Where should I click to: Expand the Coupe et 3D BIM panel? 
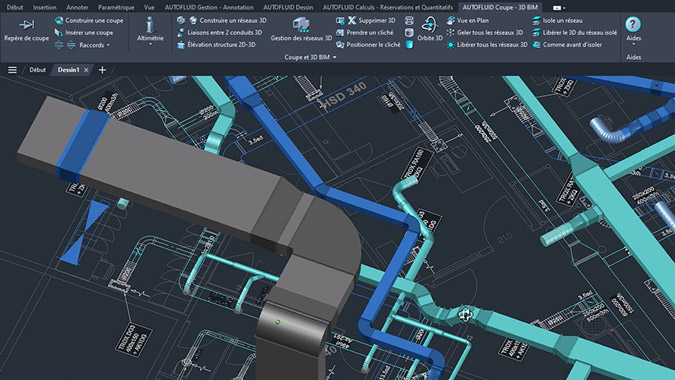(310, 57)
